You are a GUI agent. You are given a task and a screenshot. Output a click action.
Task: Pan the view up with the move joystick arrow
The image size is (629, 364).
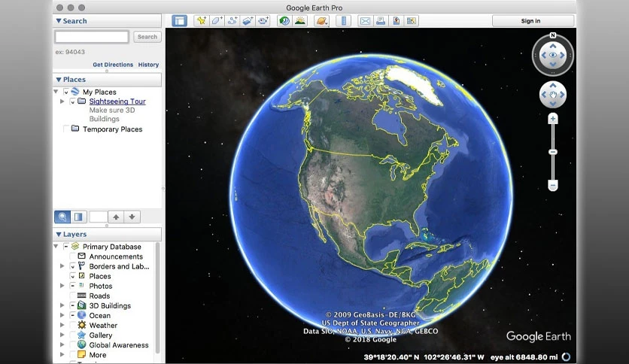tap(553, 85)
